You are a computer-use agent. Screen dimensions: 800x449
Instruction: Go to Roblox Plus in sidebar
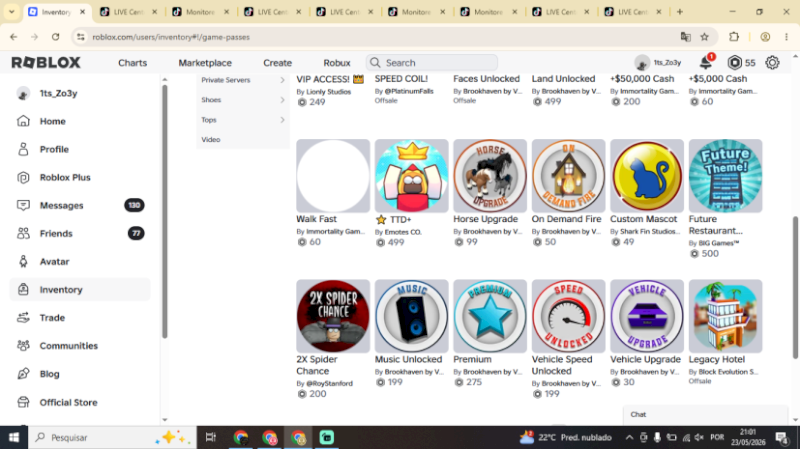pyautogui.click(x=65, y=178)
